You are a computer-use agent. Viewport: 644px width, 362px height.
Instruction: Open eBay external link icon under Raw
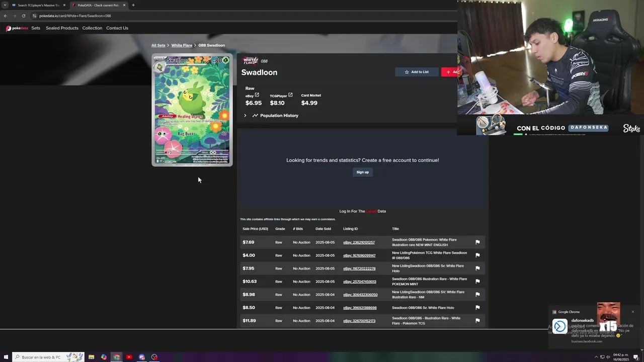point(257,95)
